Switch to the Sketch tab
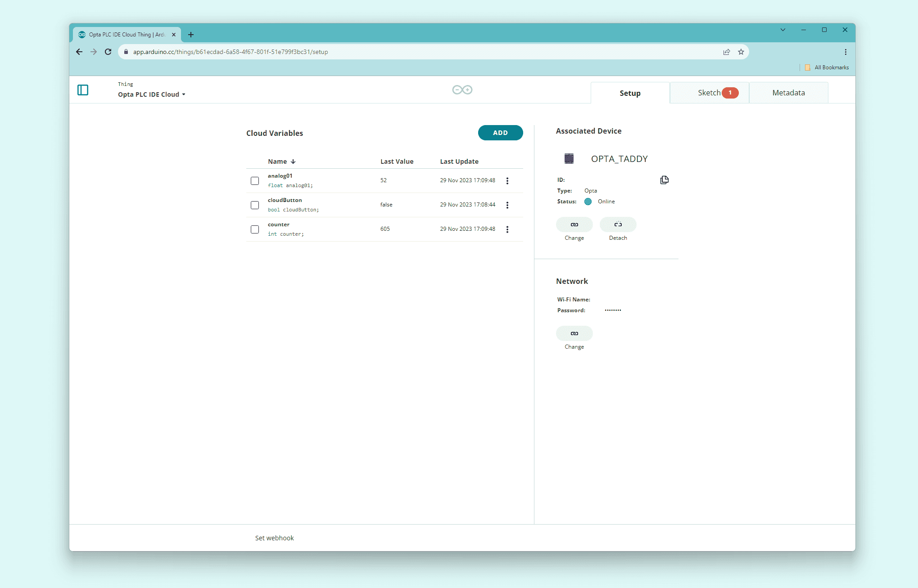The height and width of the screenshot is (588, 918). pyautogui.click(x=710, y=93)
